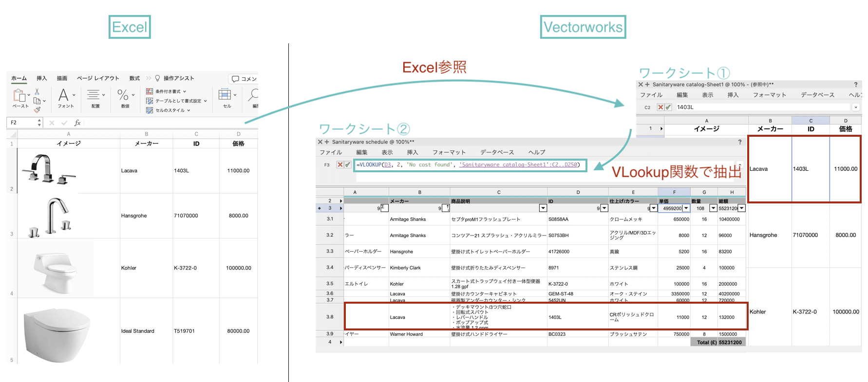Switch to Excel 挿入 tab
The width and height of the screenshot is (868, 382).
point(42,78)
